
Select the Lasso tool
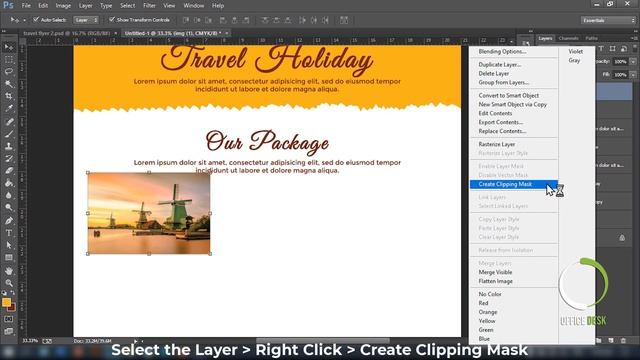point(9,72)
